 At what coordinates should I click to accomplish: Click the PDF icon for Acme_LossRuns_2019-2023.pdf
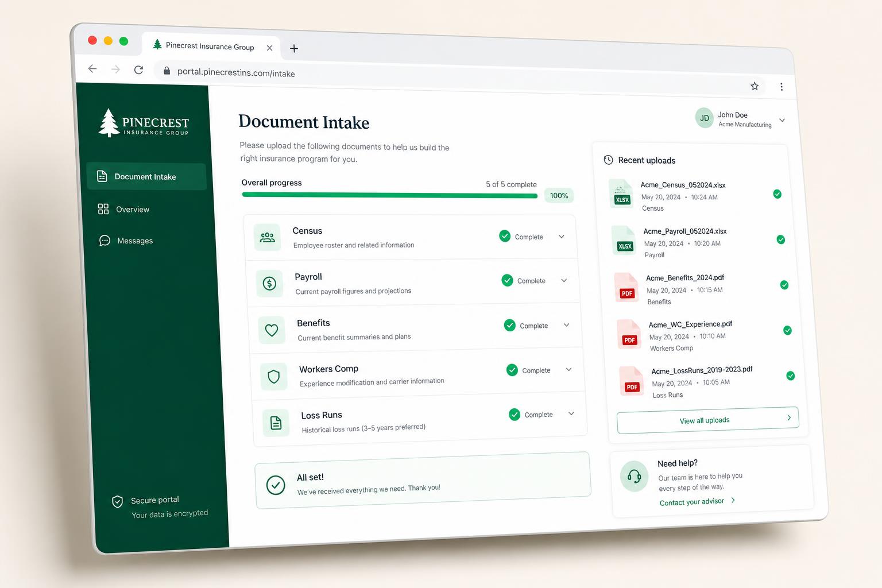[632, 381]
